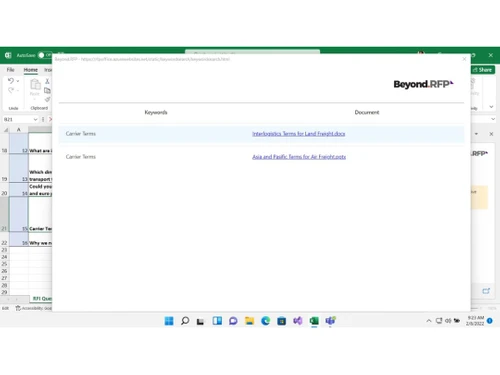This screenshot has height=375, width=500.
Task: Toggle the AutoSave switch in Excel
Action: click(x=44, y=55)
